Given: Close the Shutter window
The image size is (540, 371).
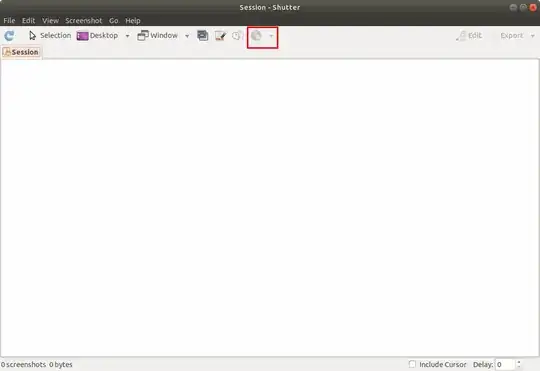Looking at the screenshot, I should (x=533, y=8).
